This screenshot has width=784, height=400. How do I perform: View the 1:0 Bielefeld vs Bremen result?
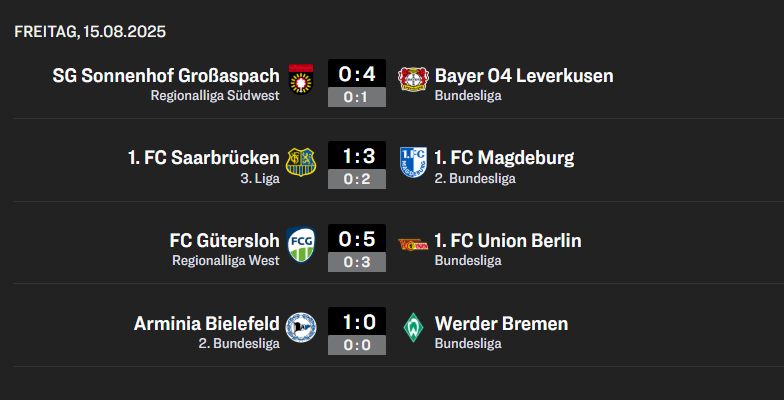coord(357,323)
